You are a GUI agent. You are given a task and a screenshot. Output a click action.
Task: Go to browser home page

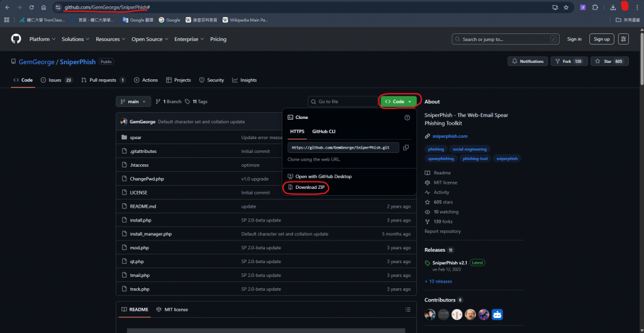click(x=43, y=8)
